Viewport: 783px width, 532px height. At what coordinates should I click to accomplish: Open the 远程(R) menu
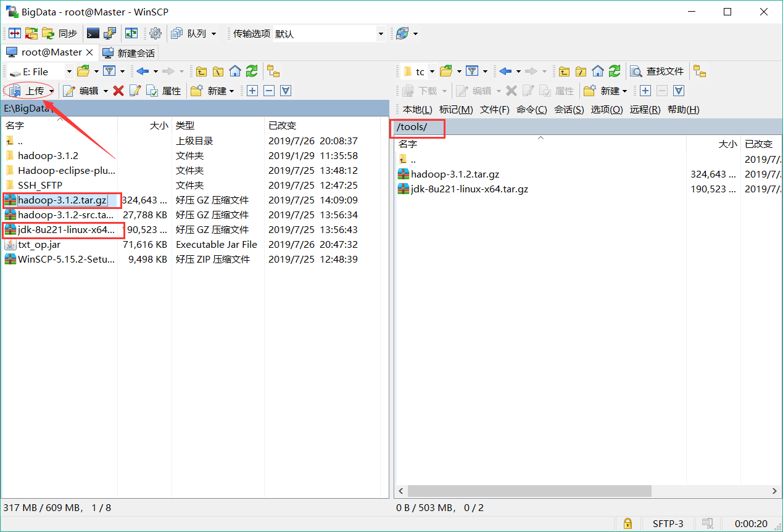click(x=645, y=110)
